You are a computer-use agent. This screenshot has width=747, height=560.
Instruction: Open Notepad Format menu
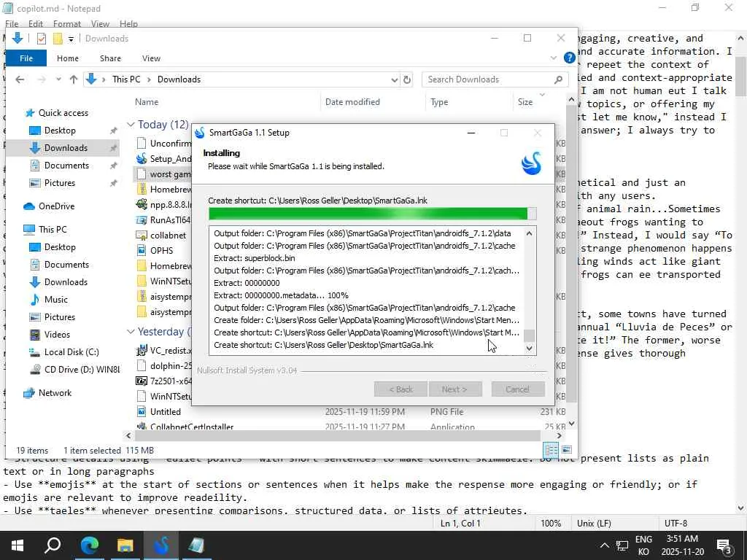coord(66,24)
